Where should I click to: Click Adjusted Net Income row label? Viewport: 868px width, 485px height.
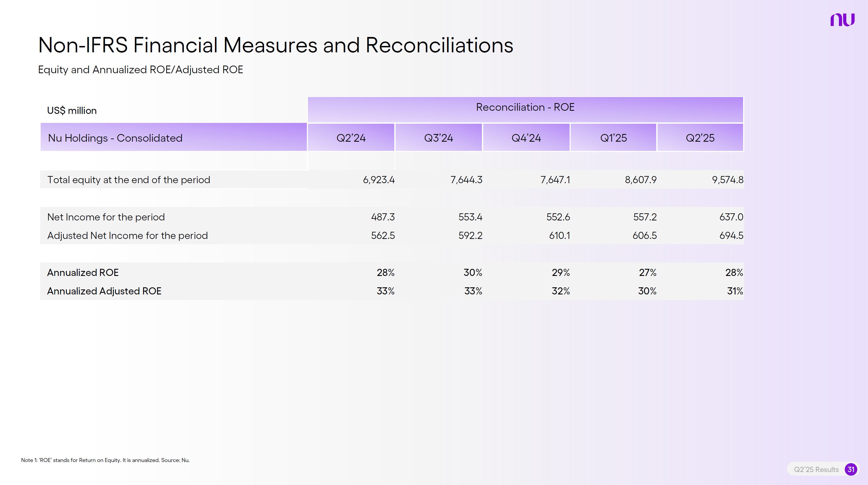click(127, 235)
